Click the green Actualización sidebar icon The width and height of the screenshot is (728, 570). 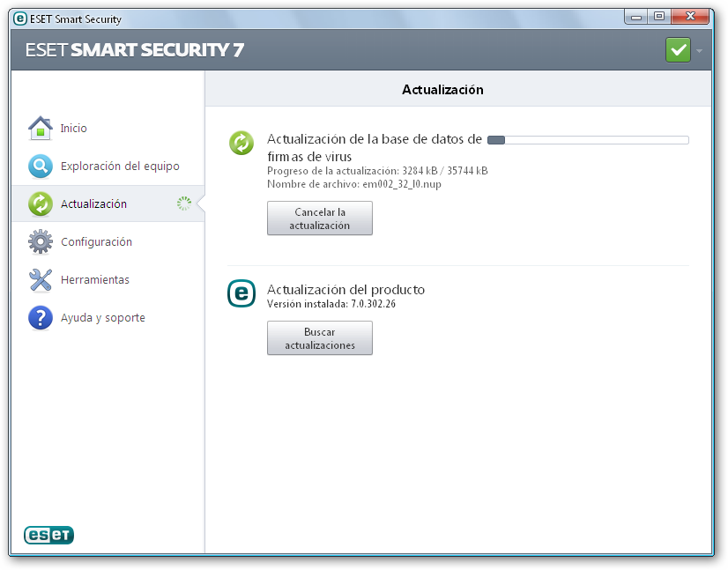click(x=41, y=204)
